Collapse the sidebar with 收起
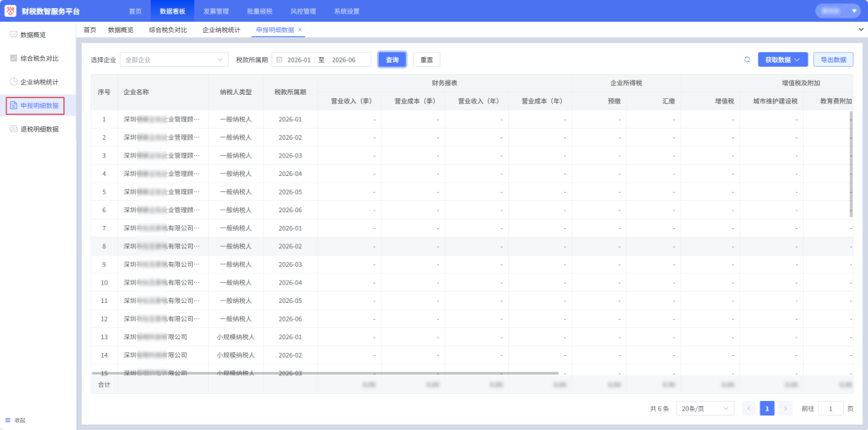This screenshot has width=868, height=430. [x=15, y=420]
